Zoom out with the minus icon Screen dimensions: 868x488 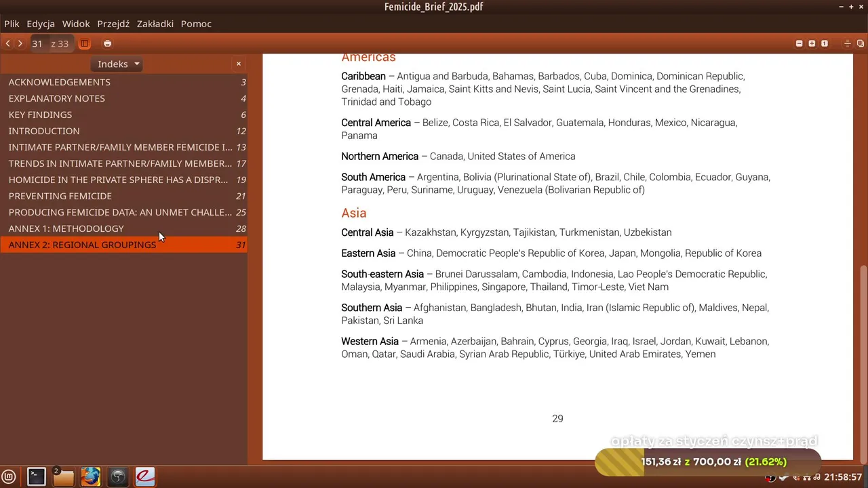pyautogui.click(x=800, y=43)
